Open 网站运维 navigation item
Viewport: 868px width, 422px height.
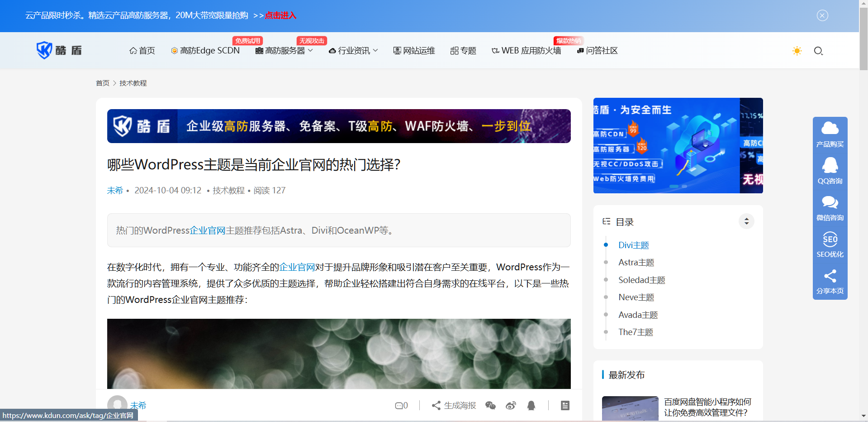point(414,51)
